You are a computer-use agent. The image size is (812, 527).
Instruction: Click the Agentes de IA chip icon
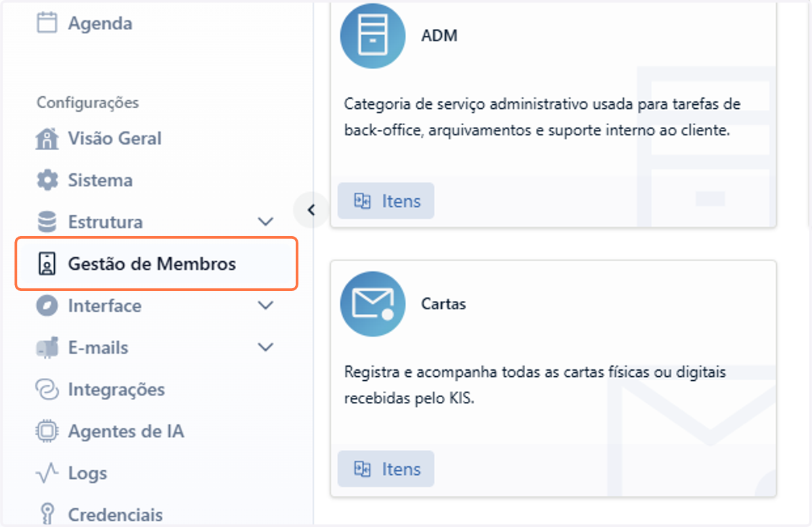point(47,432)
